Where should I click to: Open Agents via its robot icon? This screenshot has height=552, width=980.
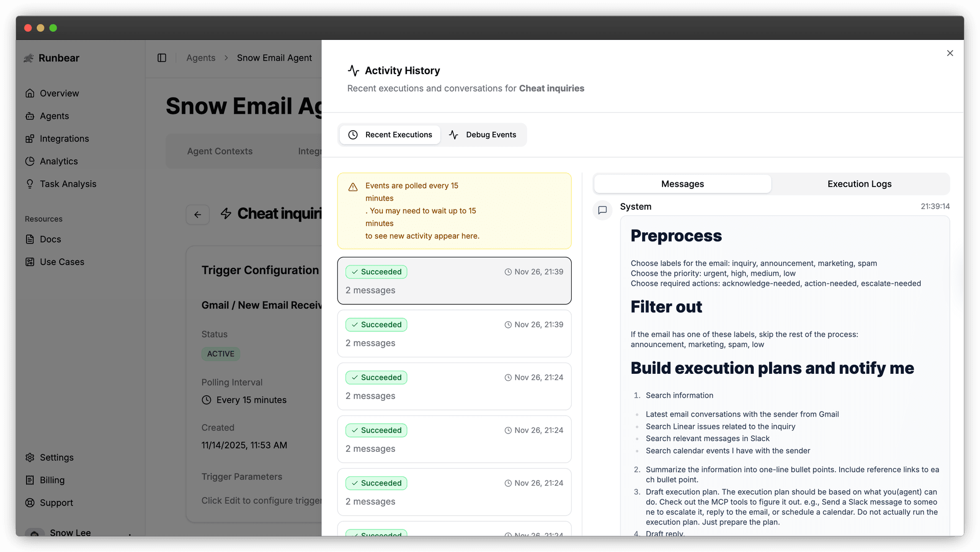point(30,116)
